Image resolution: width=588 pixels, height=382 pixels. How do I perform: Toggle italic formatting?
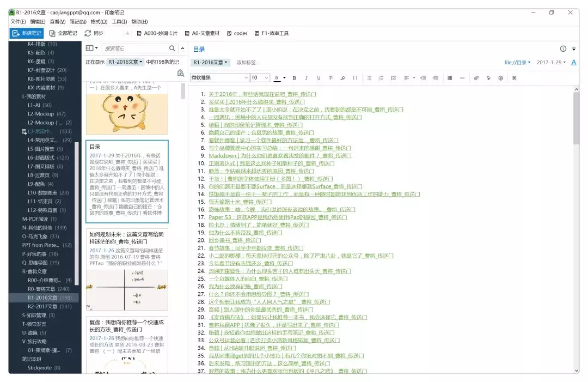(x=307, y=78)
